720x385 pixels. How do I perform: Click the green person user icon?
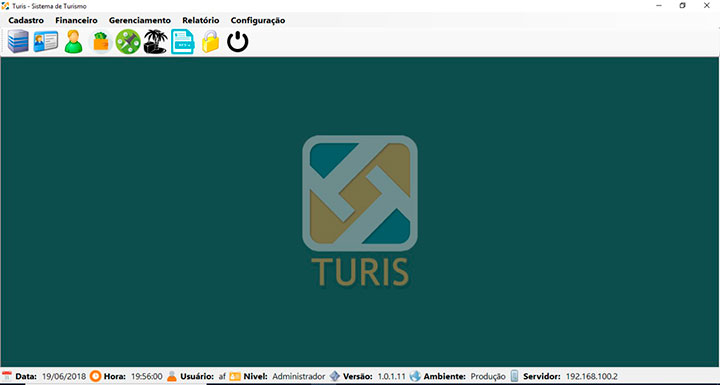73,42
